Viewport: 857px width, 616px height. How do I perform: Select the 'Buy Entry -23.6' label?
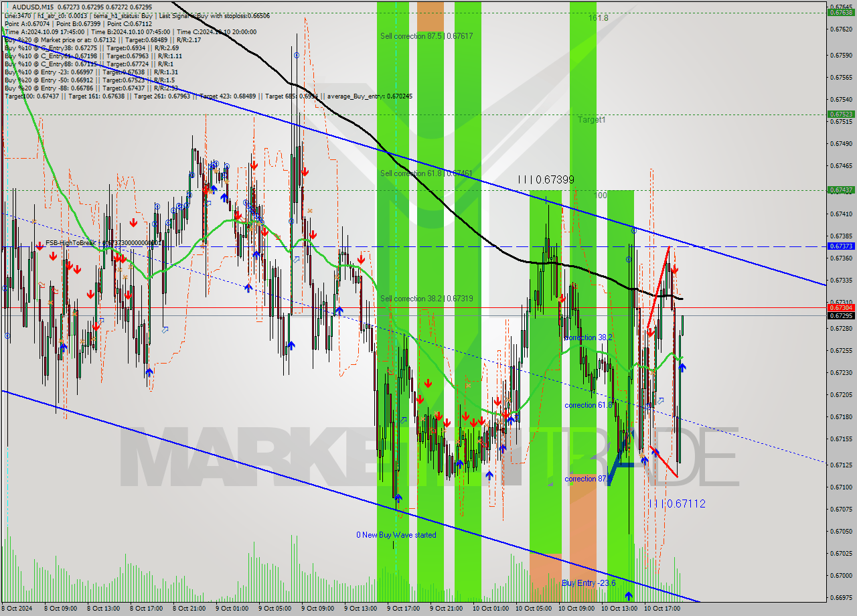[589, 583]
